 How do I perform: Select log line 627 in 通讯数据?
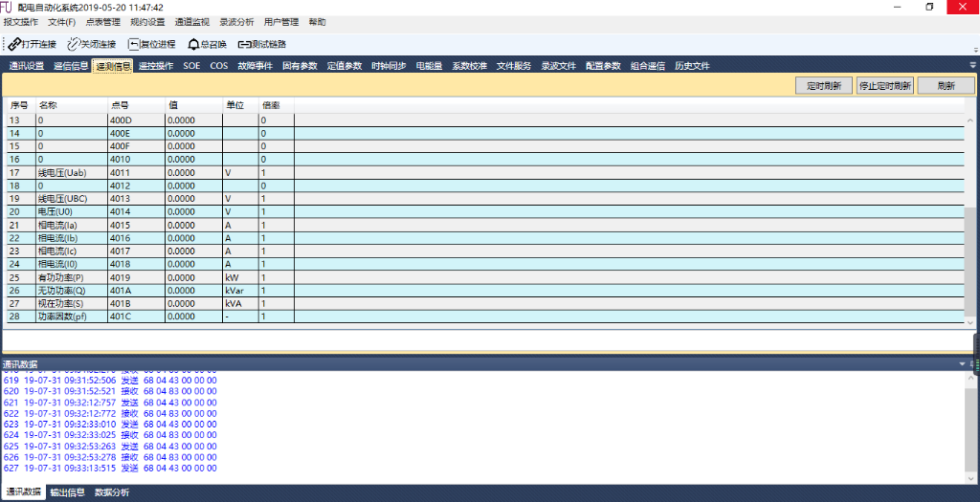[110, 468]
